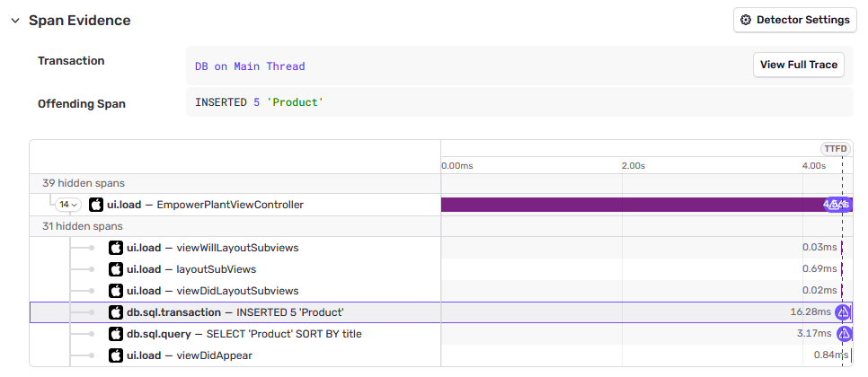The height and width of the screenshot is (377, 868).
Task: Click the 2.00s timeline axis label
Action: point(633,166)
